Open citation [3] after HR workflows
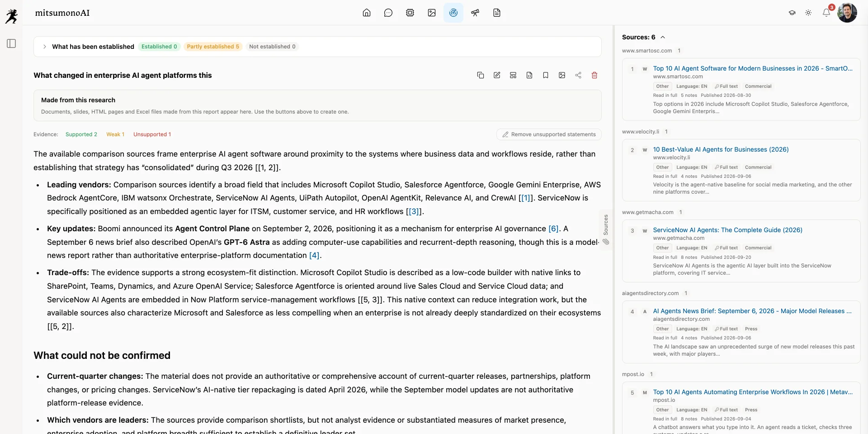Screen dimensions: 868x434 tap(414, 211)
